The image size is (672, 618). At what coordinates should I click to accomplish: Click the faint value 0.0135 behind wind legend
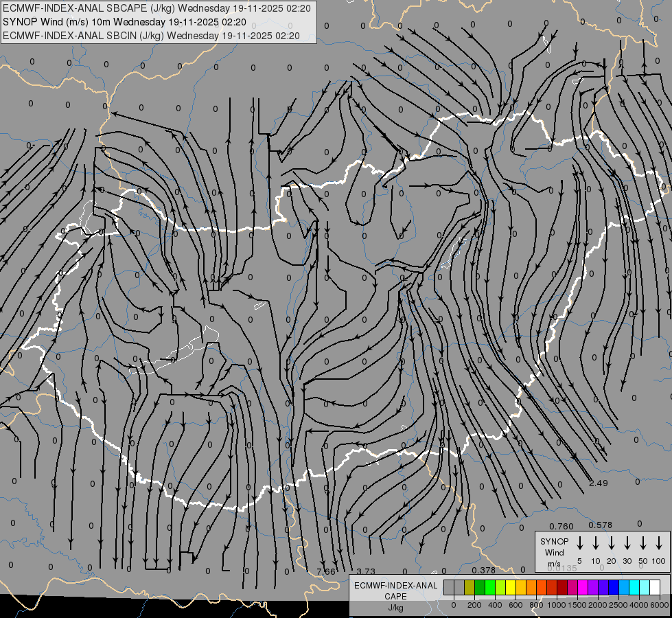562,569
